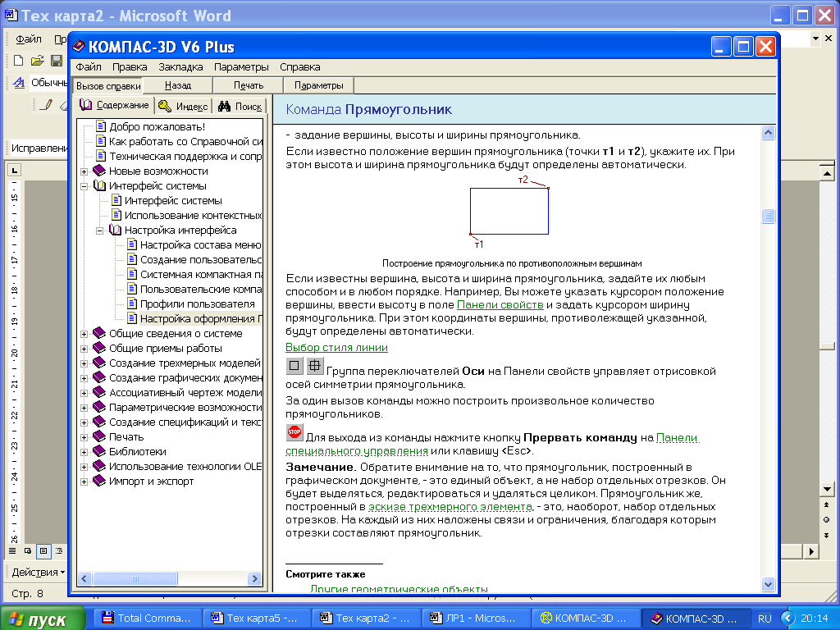Click the Save diskette icon in Word
The height and width of the screenshot is (630, 840).
click(56, 61)
